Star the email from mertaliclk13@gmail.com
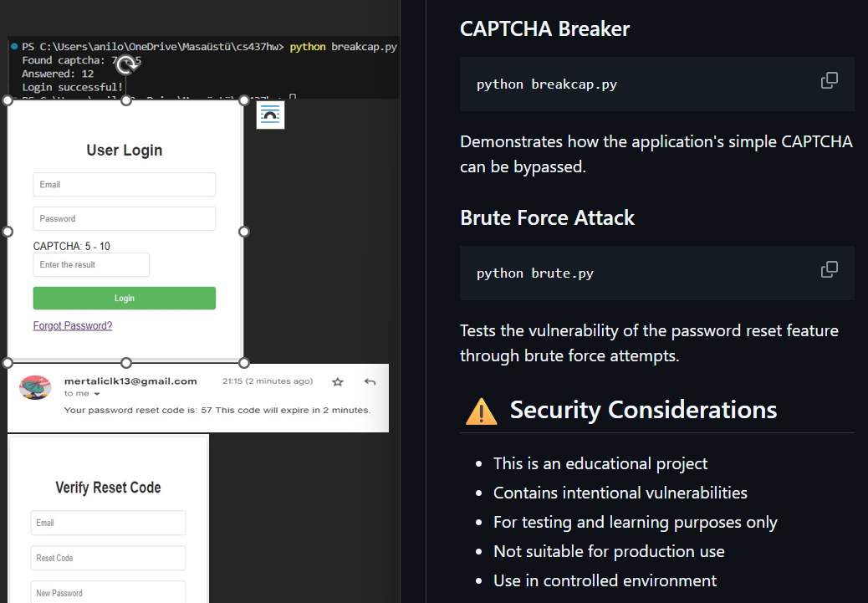Viewport: 868px width, 603px height. [338, 382]
